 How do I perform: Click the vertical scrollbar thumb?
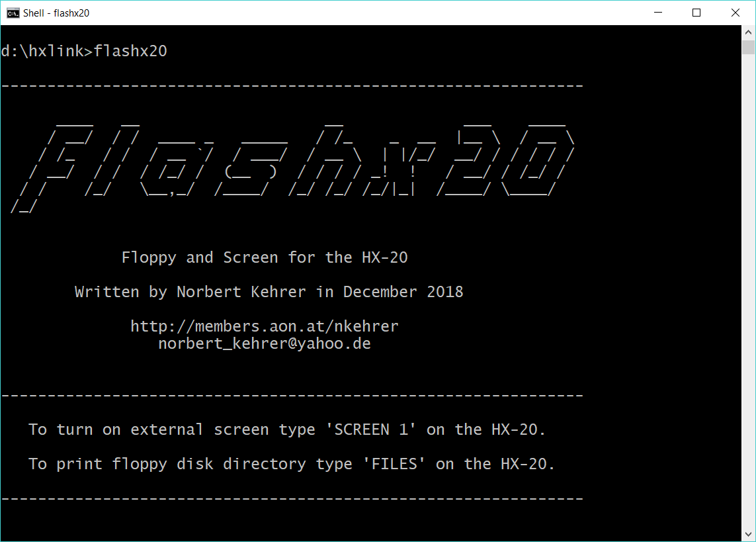748,47
